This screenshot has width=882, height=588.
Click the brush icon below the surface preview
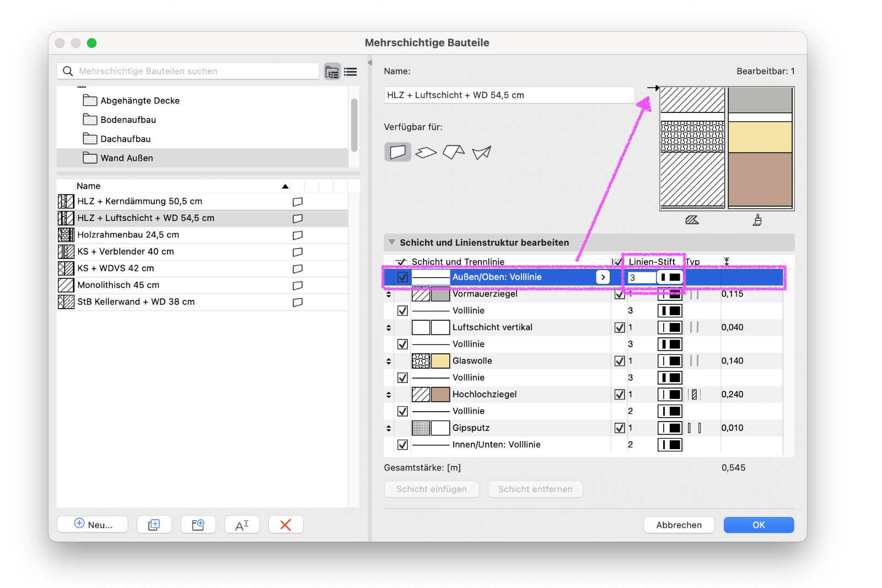coord(757,220)
